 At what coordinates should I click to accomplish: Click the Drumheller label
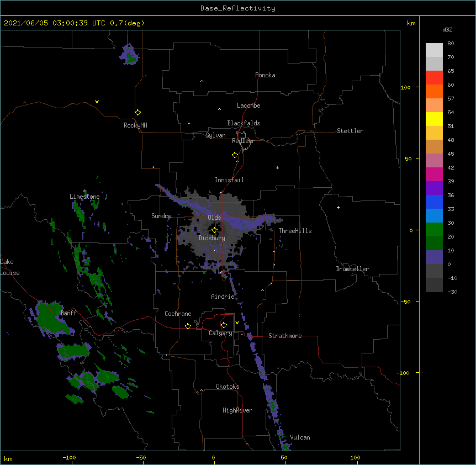(352, 269)
